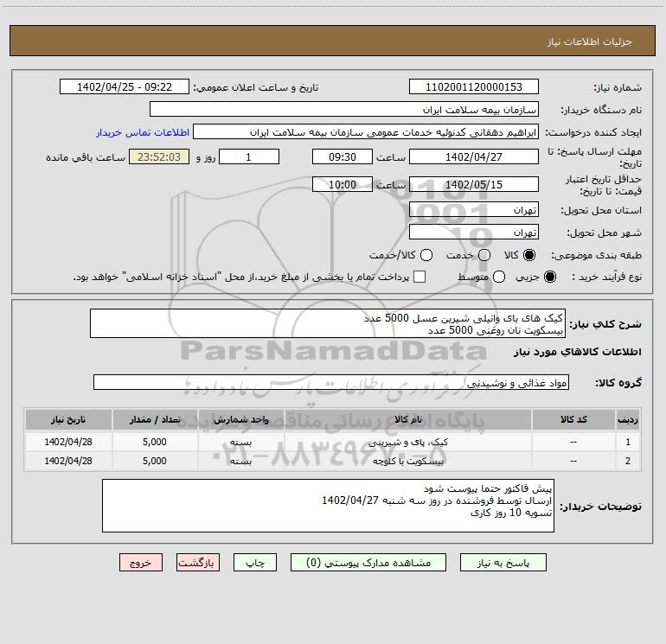Click price validity time 10:00 field
The height and width of the screenshot is (644, 666).
pos(343,184)
